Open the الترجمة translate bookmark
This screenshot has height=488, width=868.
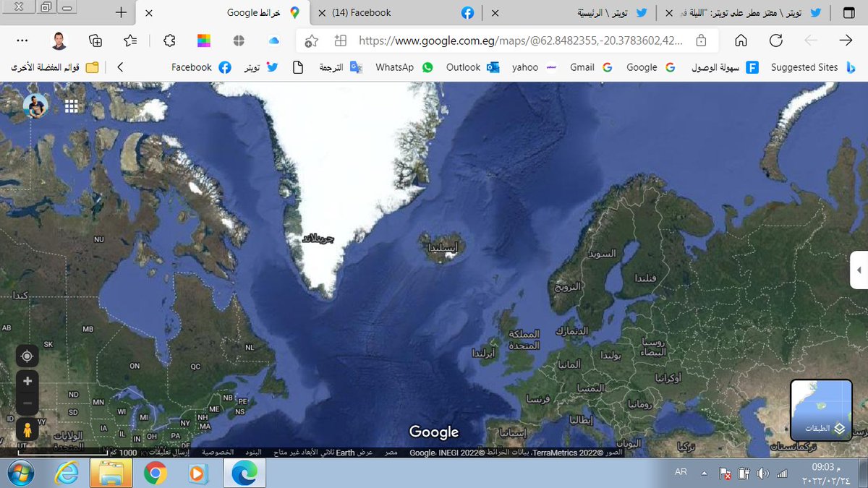340,67
